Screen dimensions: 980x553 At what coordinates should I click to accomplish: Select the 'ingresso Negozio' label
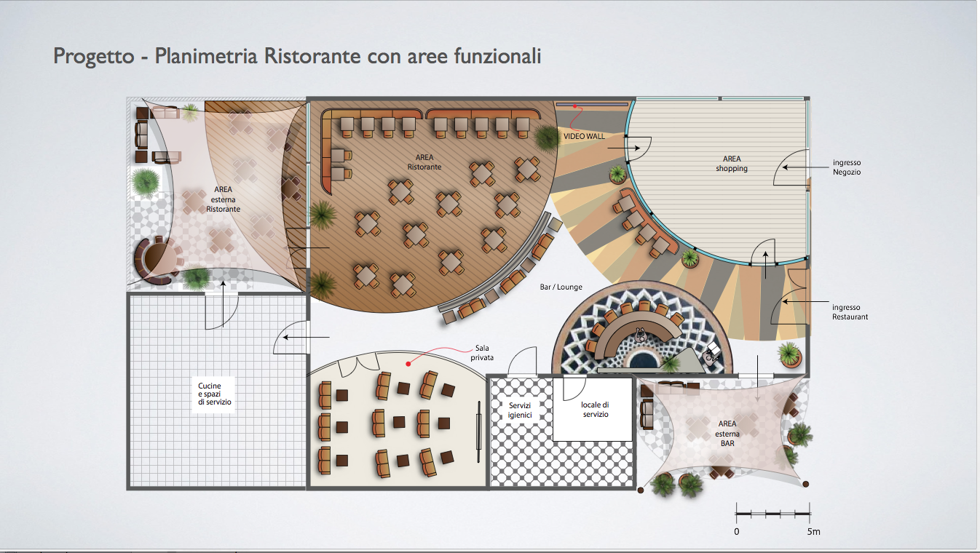point(847,167)
